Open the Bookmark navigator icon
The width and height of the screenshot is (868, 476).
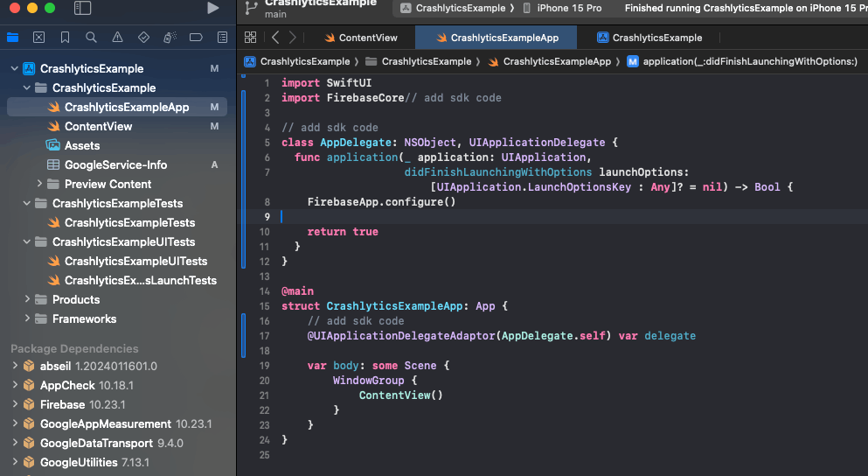pos(65,37)
